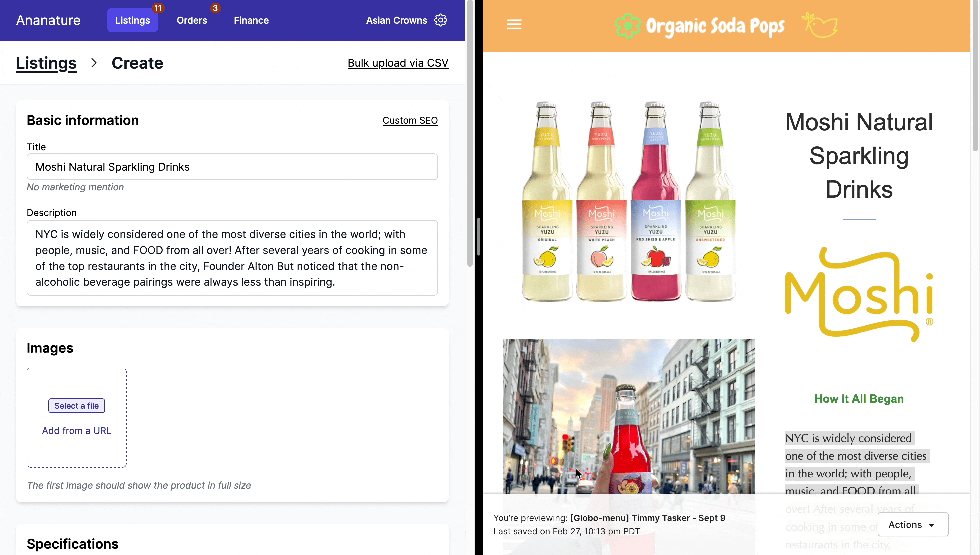Open the Custom SEO link

[x=410, y=121]
